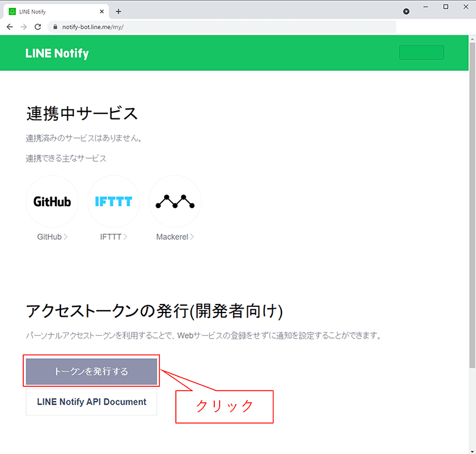Click the browser forward arrow
This screenshot has width=476, height=454.
(24, 27)
